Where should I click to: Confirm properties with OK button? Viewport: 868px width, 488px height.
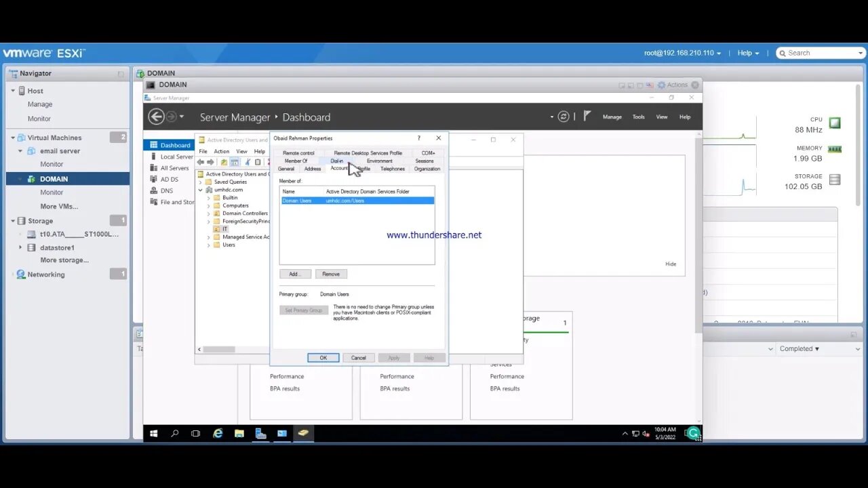pyautogui.click(x=323, y=358)
